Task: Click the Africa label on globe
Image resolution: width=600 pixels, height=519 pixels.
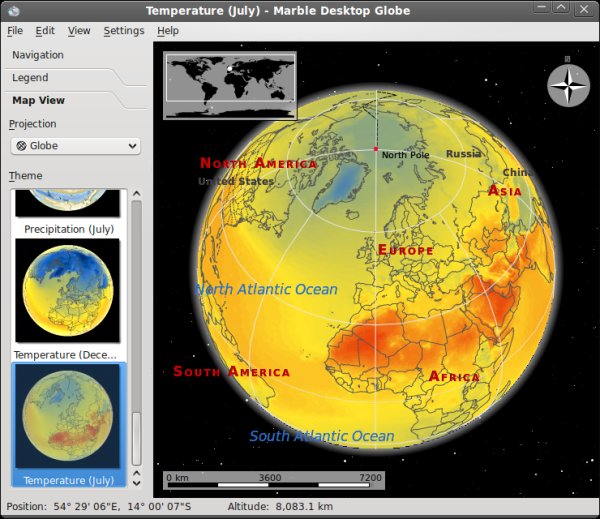Action: [x=454, y=377]
